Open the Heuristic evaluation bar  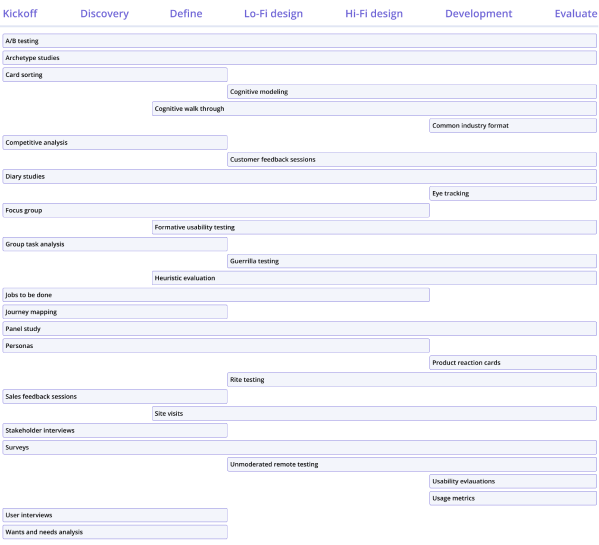tap(374, 278)
